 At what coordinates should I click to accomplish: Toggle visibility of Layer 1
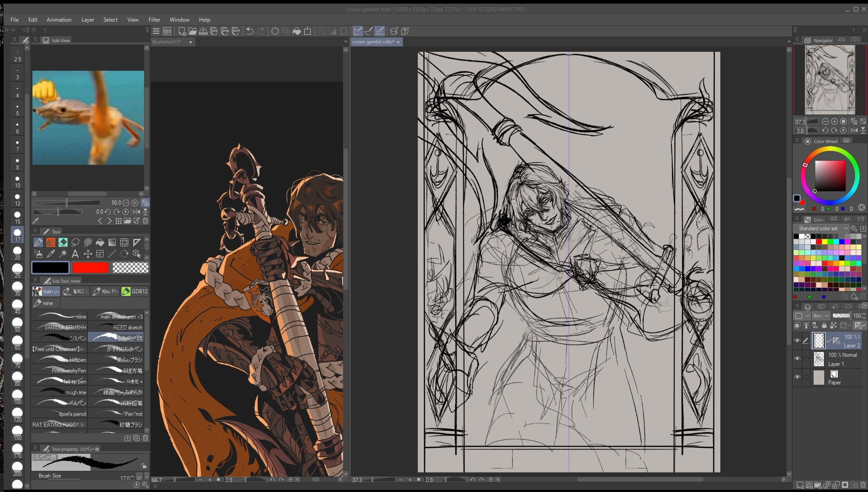(x=797, y=359)
